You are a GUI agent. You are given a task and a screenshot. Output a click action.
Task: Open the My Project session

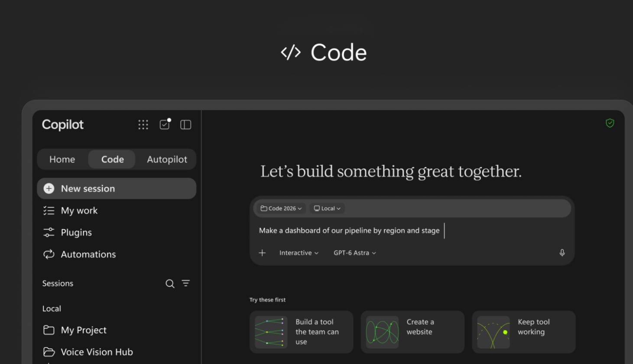click(117, 330)
